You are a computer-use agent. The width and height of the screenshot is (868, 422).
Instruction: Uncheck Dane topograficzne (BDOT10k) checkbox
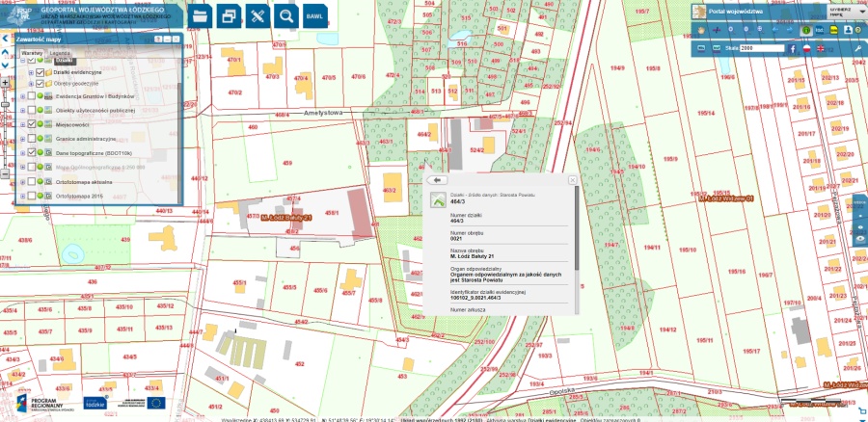point(32,152)
